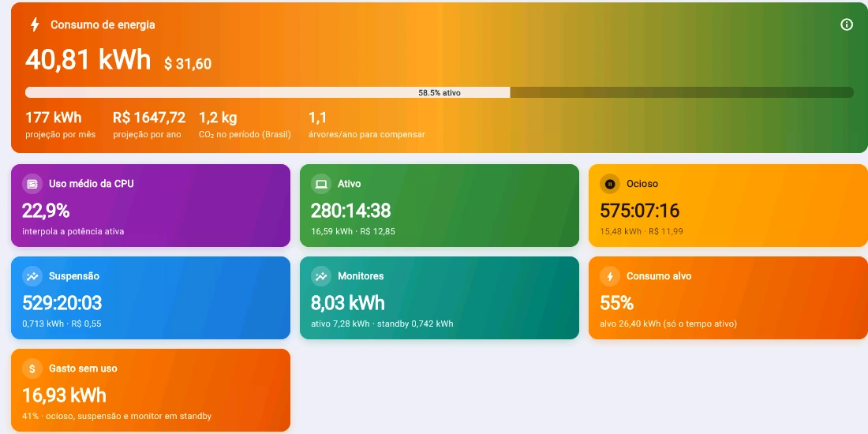Click the 575:07:16 idle time value
868x434 pixels.
tap(640, 211)
